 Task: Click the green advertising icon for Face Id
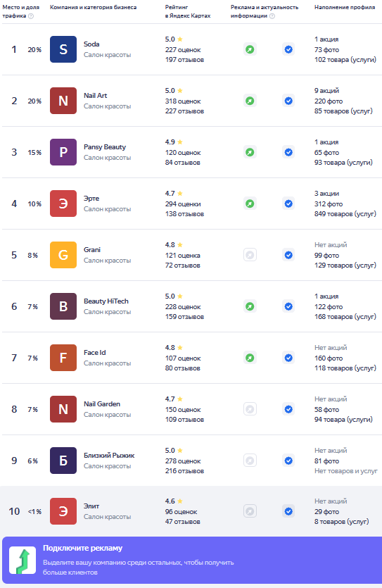pos(250,358)
